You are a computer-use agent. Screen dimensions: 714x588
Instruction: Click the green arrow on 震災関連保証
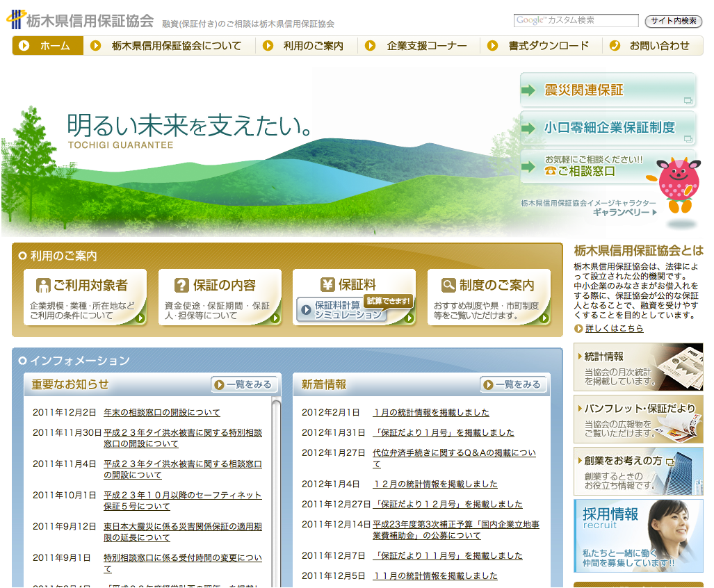tap(529, 90)
